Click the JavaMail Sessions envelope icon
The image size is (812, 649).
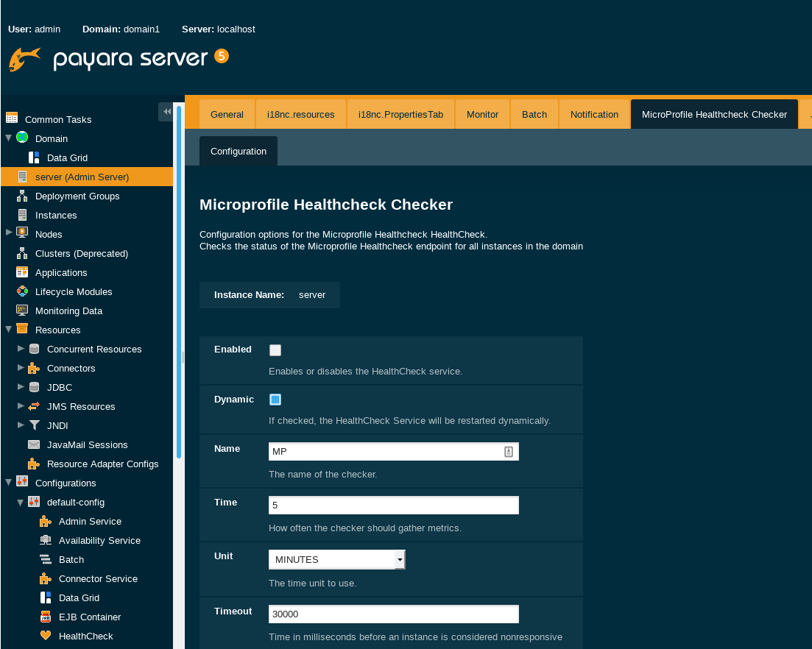coord(34,444)
